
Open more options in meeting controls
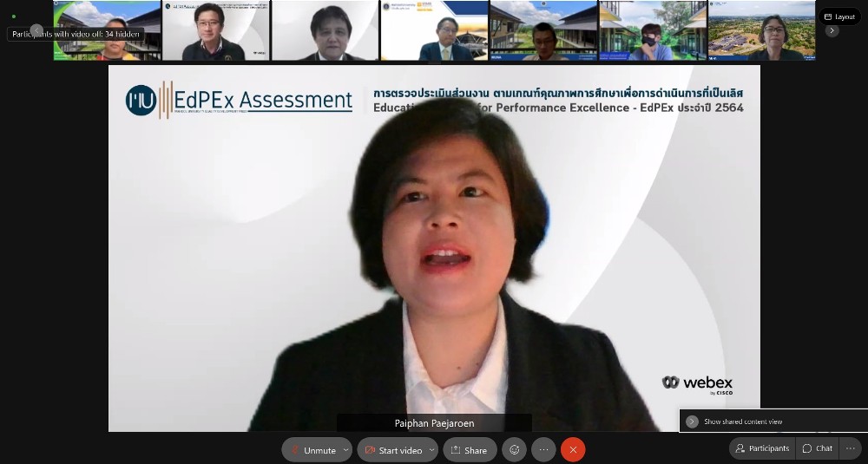543,450
